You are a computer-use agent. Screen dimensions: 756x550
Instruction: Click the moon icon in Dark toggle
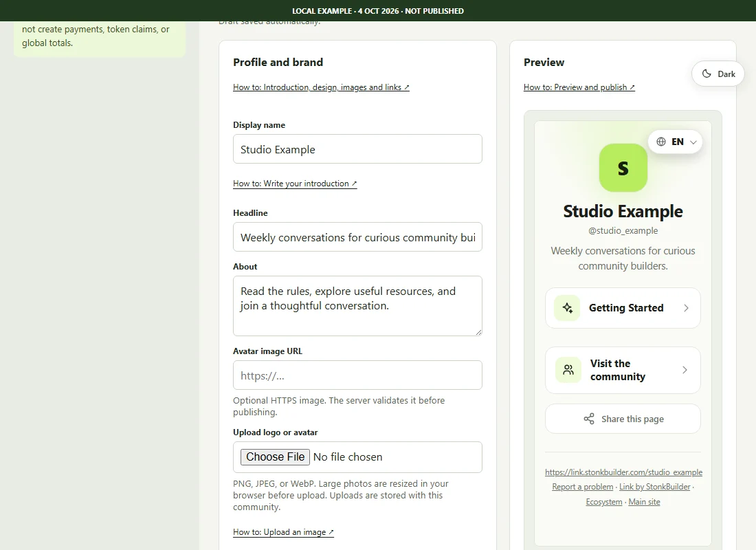pyautogui.click(x=707, y=74)
